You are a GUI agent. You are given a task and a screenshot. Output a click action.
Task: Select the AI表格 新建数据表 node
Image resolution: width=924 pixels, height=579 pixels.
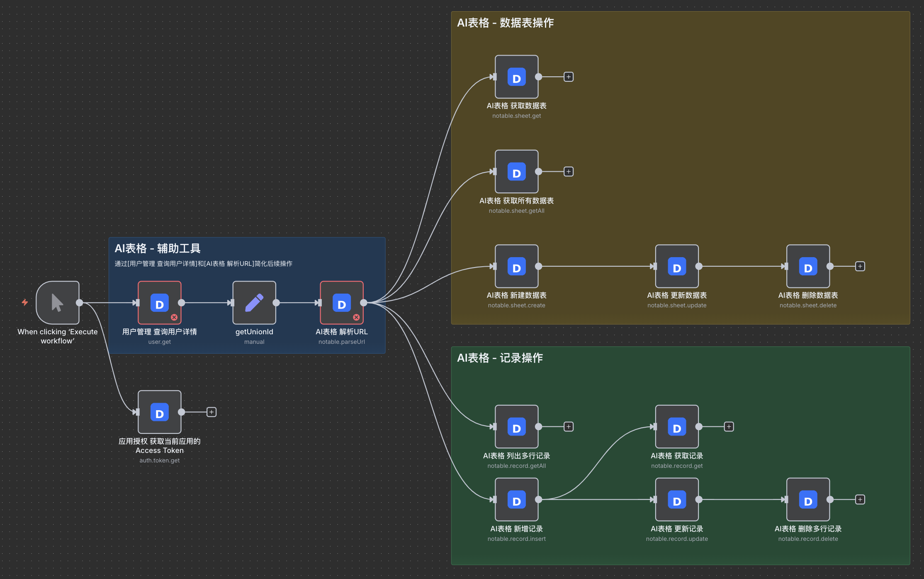pos(516,267)
